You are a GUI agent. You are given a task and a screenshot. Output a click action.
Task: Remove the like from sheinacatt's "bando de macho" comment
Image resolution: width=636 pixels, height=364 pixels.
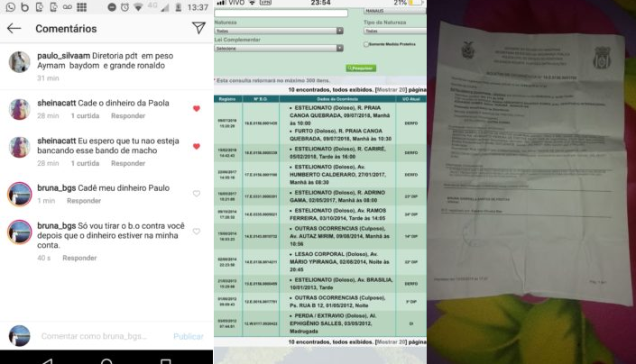(197, 147)
